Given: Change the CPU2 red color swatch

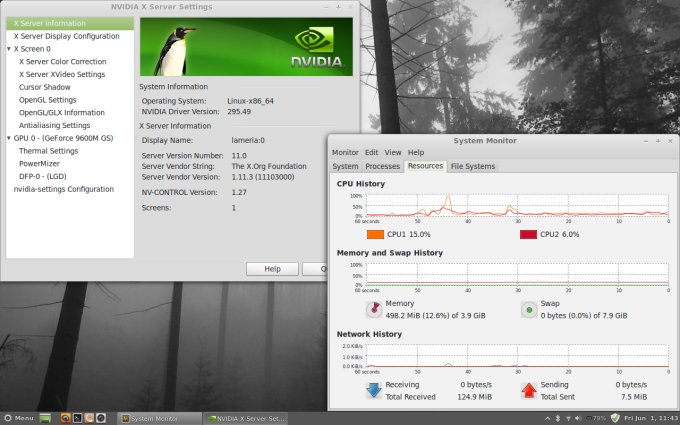Looking at the screenshot, I should [529, 235].
